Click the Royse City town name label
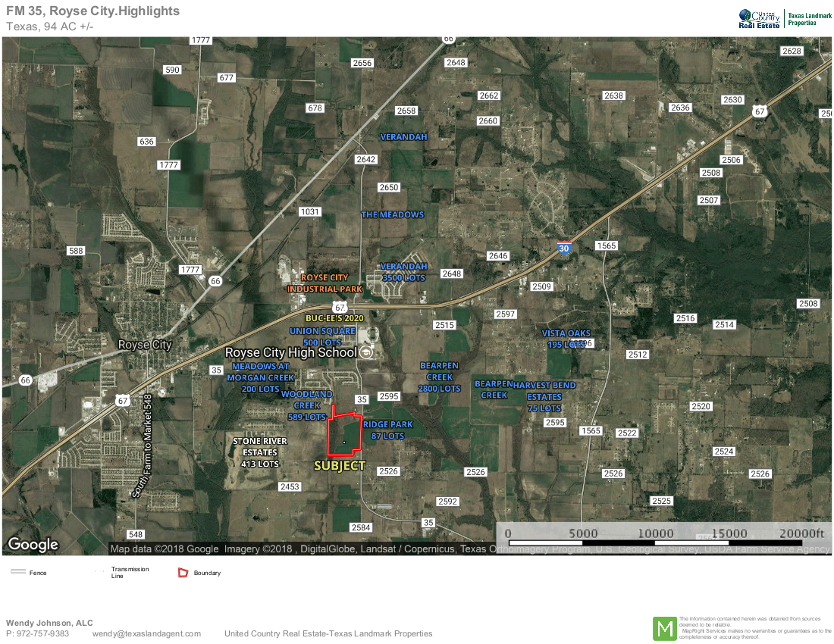 coord(145,345)
